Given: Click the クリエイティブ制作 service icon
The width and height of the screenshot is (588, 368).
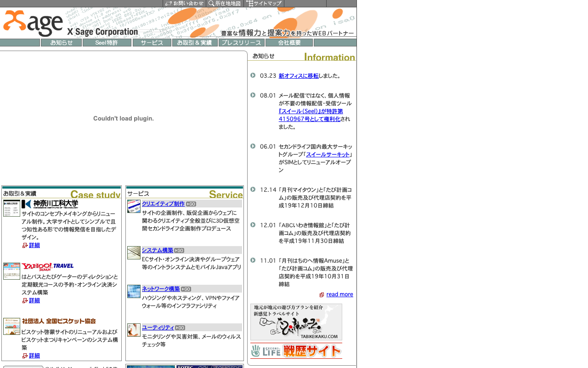Looking at the screenshot, I should [x=134, y=207].
